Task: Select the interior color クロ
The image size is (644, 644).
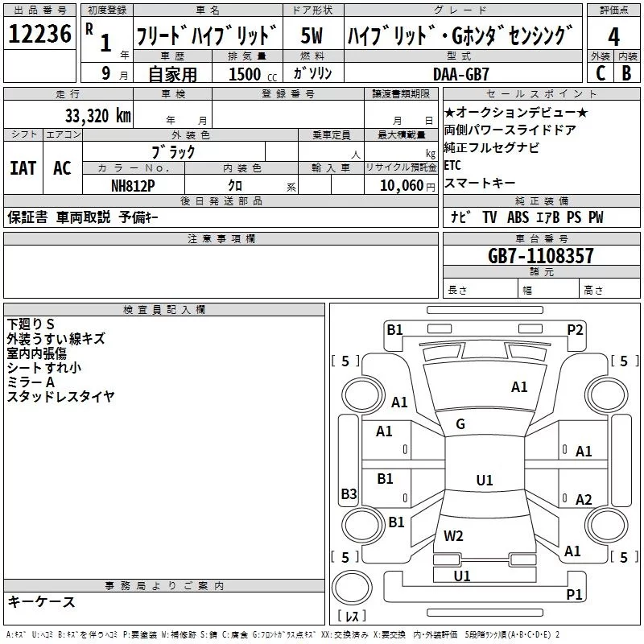Action: click(235, 186)
